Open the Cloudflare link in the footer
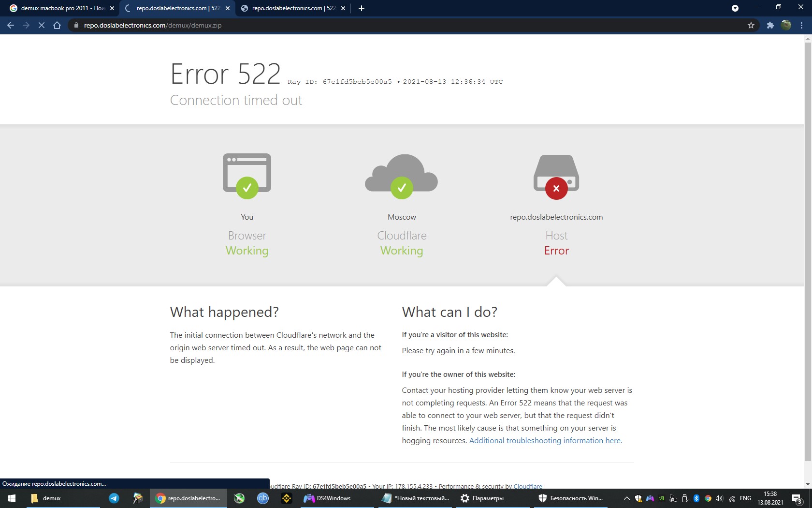Screen dimensions: 812x508 (x=528, y=486)
